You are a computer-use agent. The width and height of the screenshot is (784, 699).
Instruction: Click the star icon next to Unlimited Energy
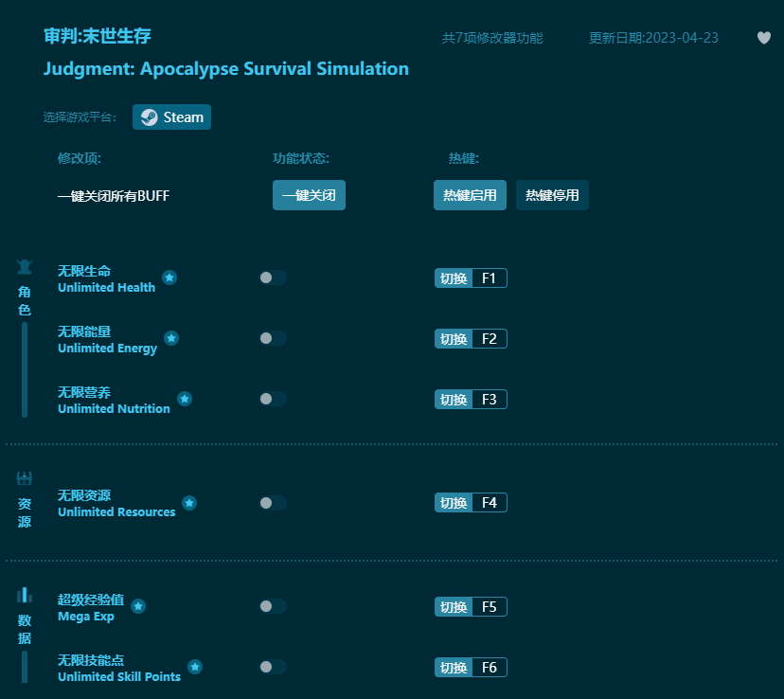171,338
